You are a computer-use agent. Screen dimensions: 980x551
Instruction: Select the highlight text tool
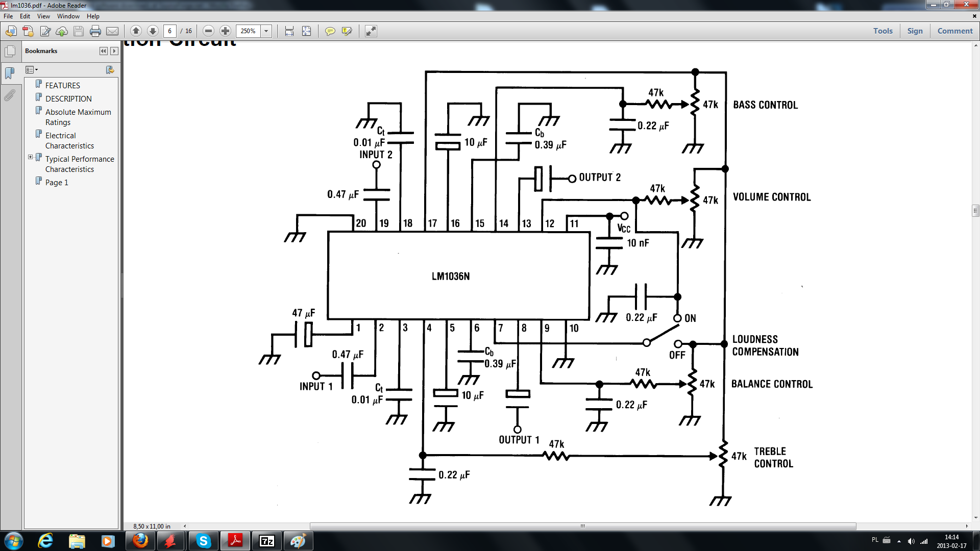click(347, 31)
